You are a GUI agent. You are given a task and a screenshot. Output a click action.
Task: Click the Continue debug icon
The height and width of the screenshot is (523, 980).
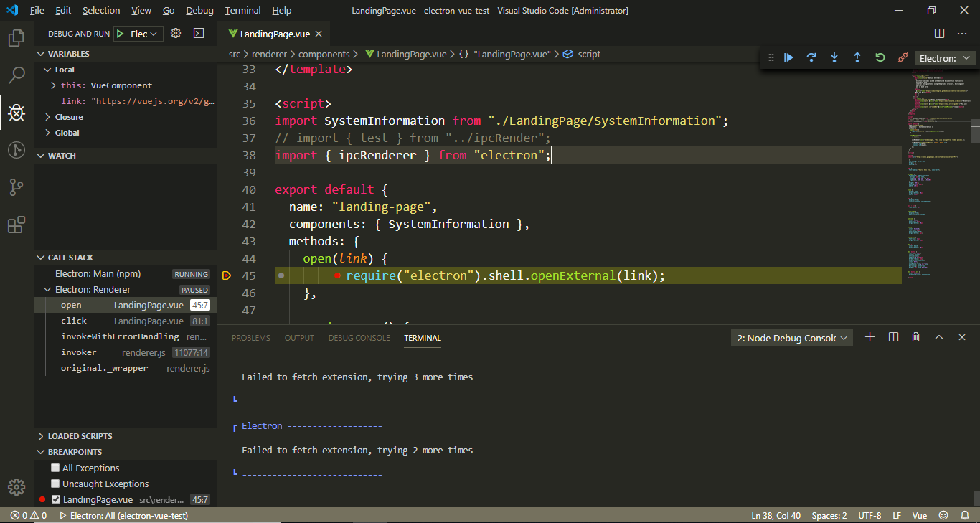[x=788, y=57]
